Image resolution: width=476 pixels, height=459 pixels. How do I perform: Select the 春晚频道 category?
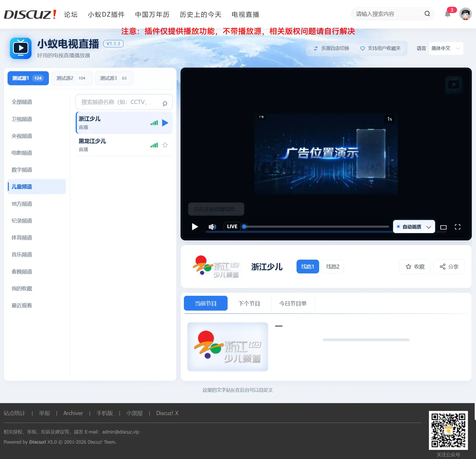pyautogui.click(x=37, y=272)
